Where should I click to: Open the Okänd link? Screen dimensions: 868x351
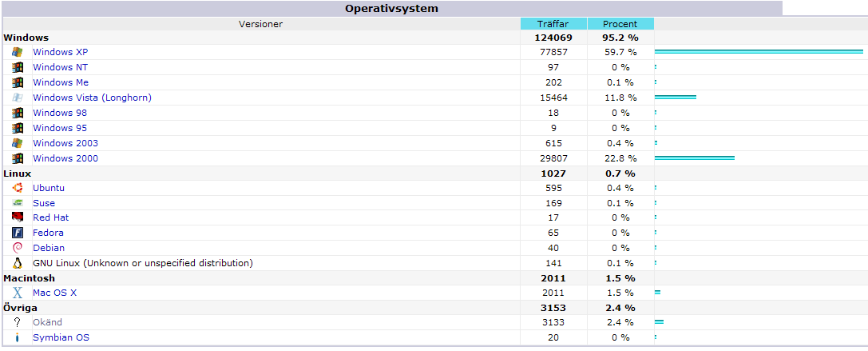pos(48,322)
